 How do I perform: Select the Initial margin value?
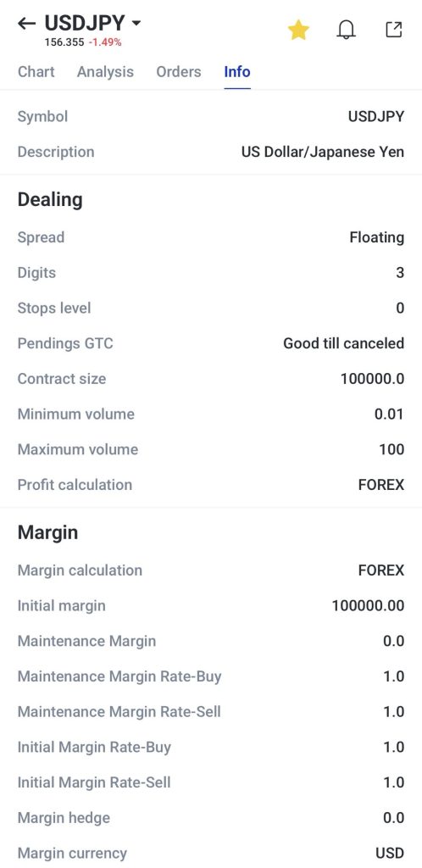[x=368, y=605]
